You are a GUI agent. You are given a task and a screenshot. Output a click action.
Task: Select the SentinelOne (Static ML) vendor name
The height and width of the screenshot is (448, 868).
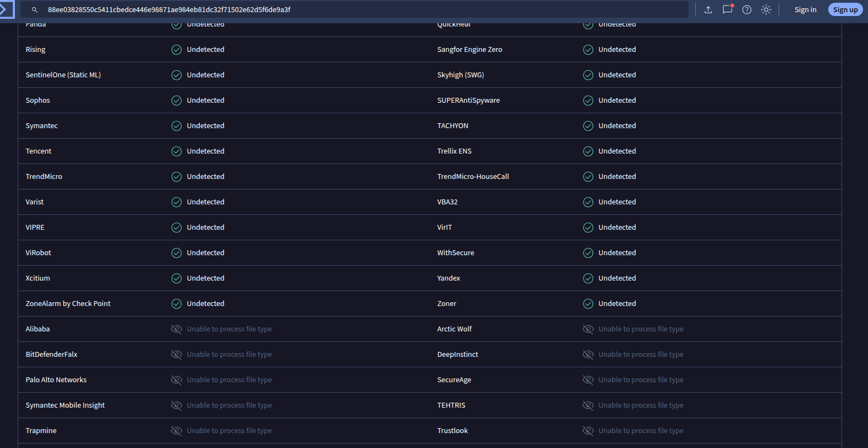coord(63,75)
